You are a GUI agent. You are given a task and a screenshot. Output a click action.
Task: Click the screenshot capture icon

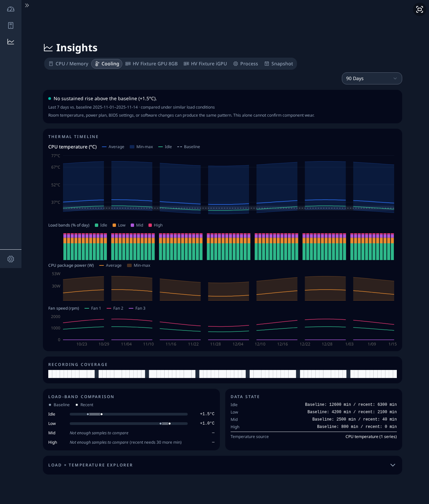[x=420, y=9]
